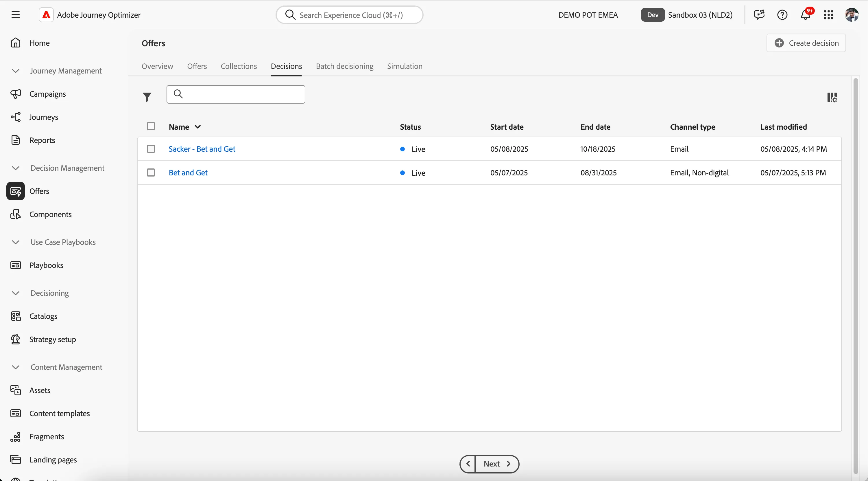Viewport: 868px width, 481px height.
Task: Open Reports from the sidebar
Action: pos(33,140)
